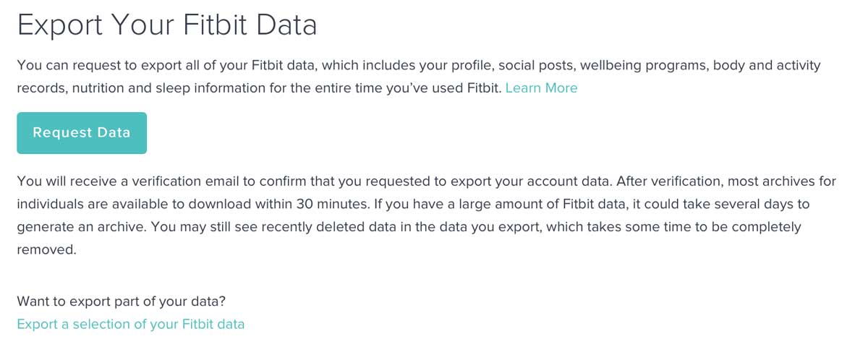Click the word 'Export' in the page heading
The width and height of the screenshot is (868, 347).
59,25
